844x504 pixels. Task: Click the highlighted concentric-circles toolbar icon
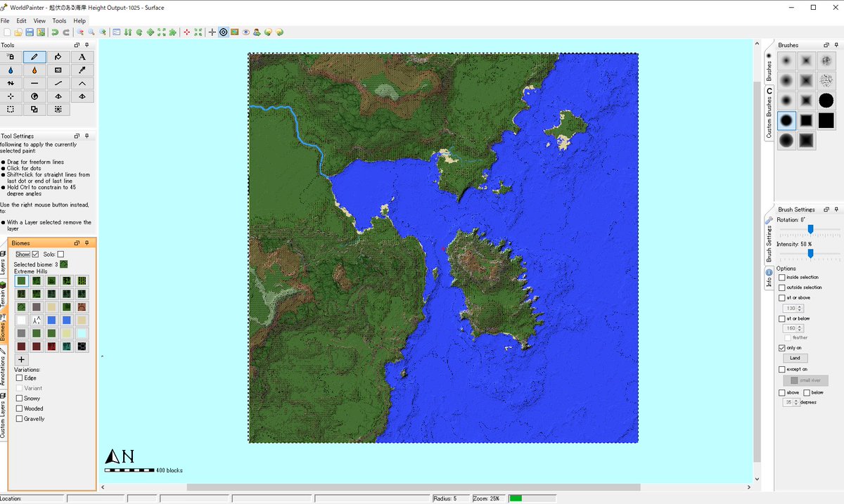(224, 32)
